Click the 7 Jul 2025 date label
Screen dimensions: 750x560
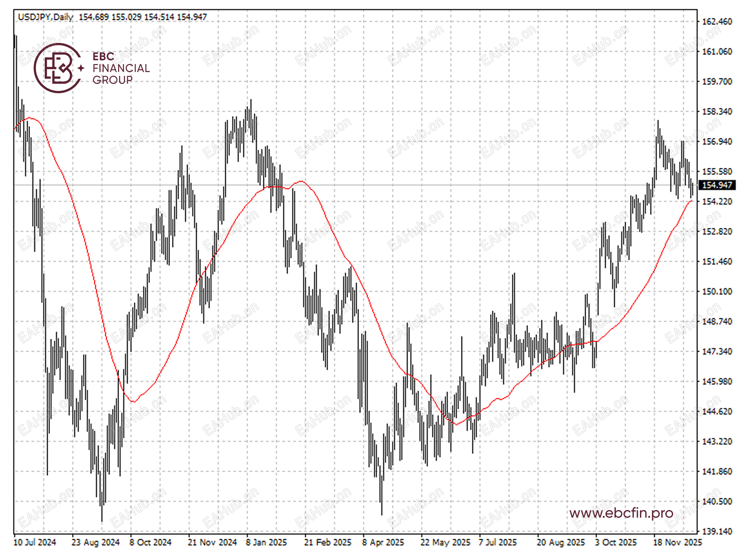pyautogui.click(x=498, y=542)
